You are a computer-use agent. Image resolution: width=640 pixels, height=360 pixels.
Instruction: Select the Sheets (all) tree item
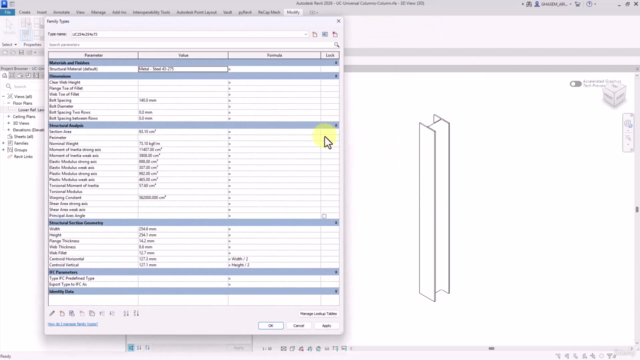[23, 137]
